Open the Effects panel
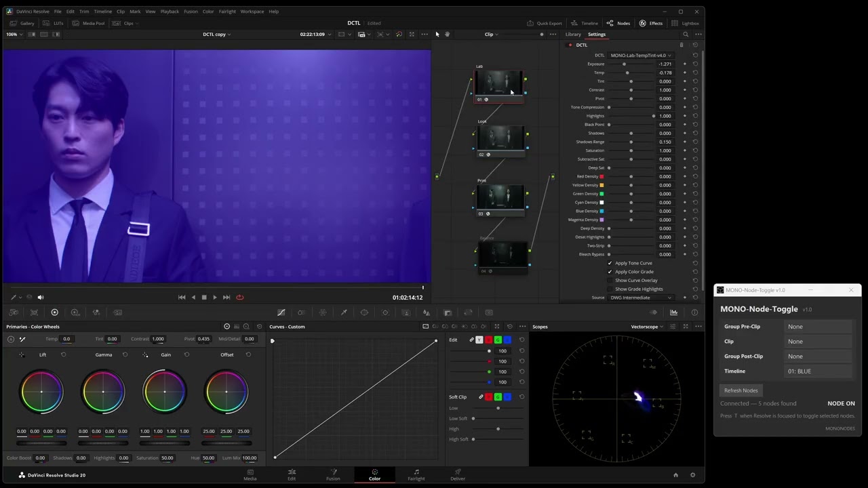 click(x=651, y=23)
